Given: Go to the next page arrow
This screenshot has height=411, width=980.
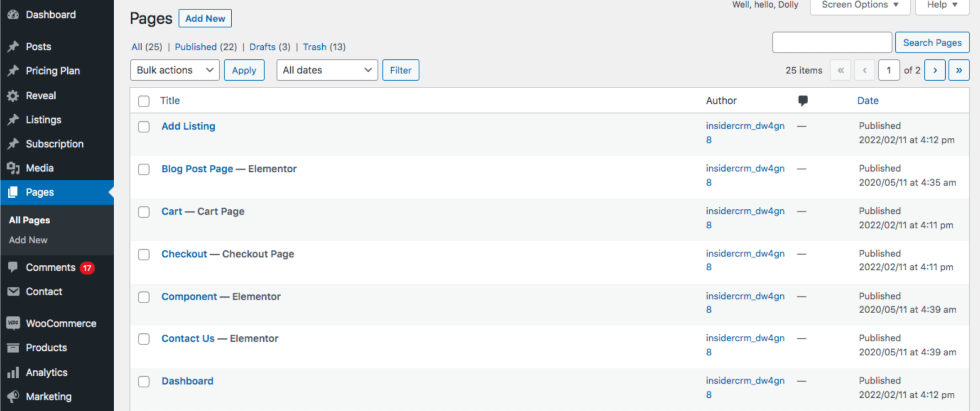Looking at the screenshot, I should tap(935, 70).
